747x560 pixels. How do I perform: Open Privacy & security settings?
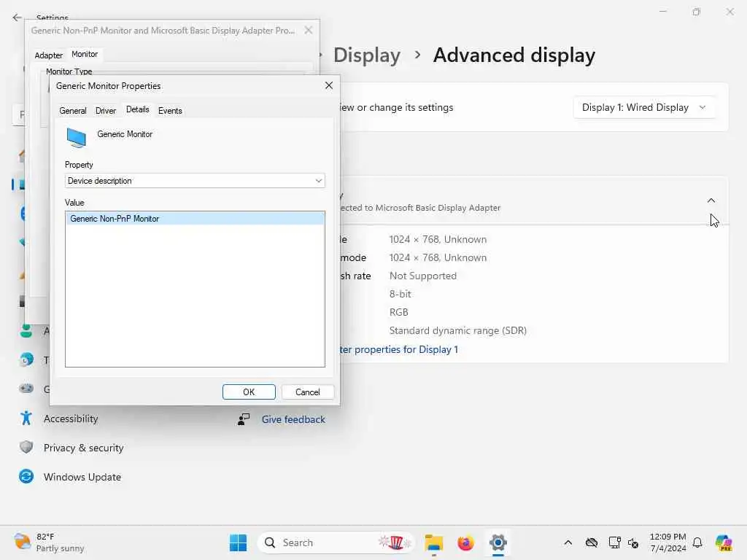click(x=83, y=448)
